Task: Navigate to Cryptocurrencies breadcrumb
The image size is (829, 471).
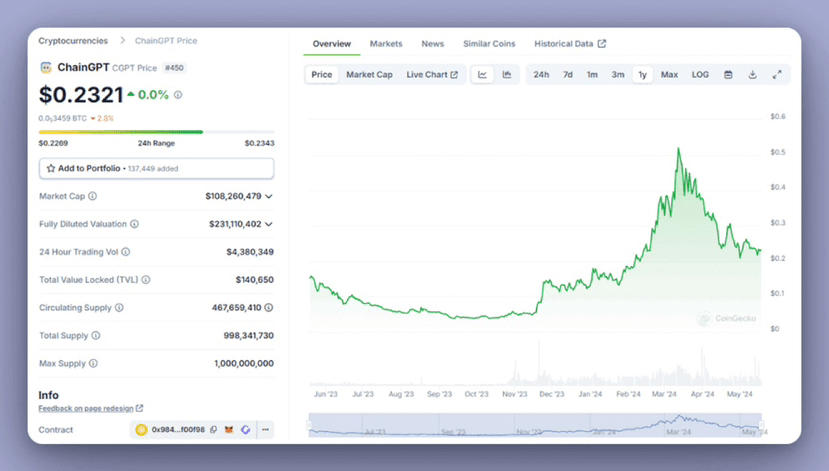Action: (x=73, y=41)
